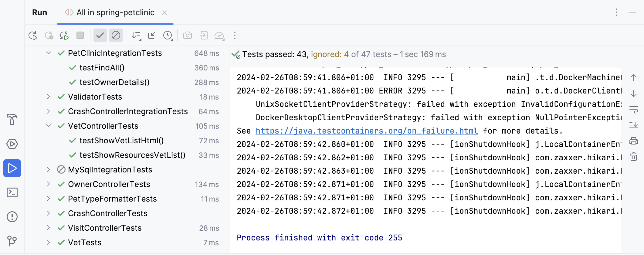Click Clear All trash icon

(x=634, y=157)
